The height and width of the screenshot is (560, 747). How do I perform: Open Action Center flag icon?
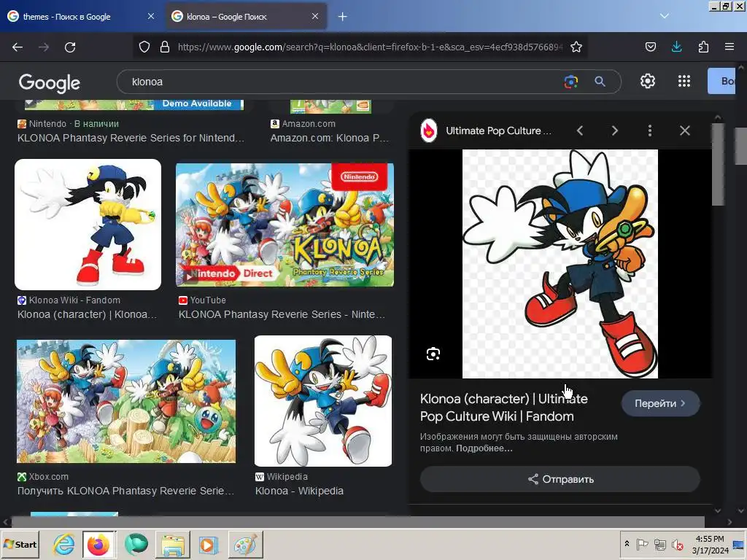[642, 544]
